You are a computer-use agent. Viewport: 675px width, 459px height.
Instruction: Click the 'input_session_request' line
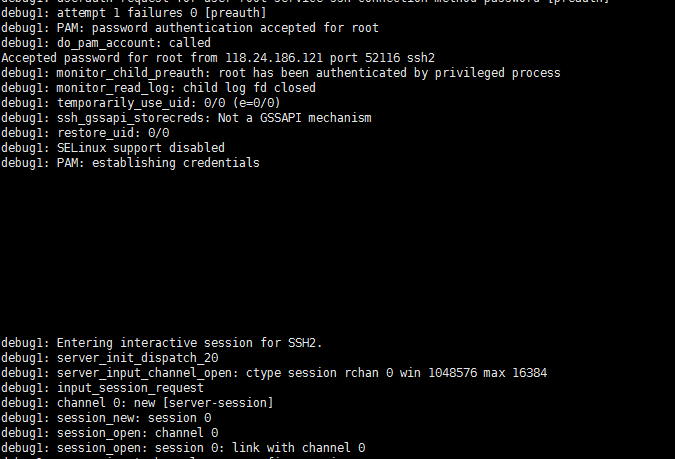coord(102,388)
